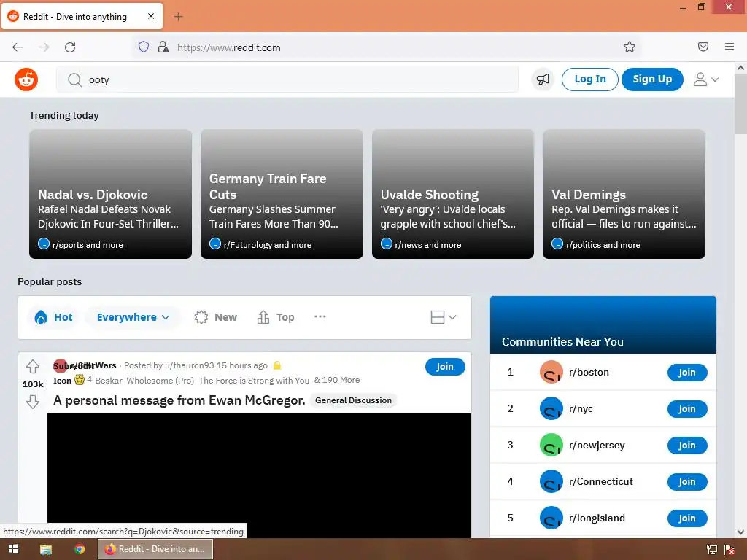
Task: Open u/thauron93 user profile
Action: [189, 365]
